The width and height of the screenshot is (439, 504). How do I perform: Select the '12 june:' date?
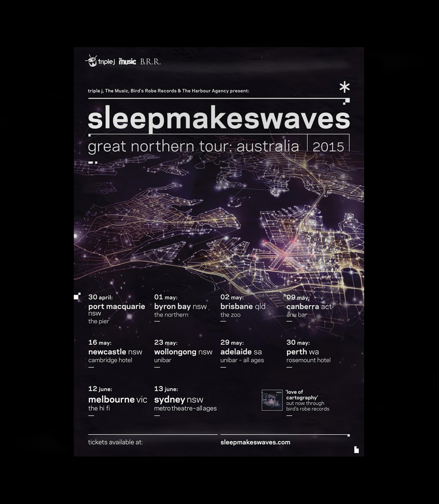(100, 389)
